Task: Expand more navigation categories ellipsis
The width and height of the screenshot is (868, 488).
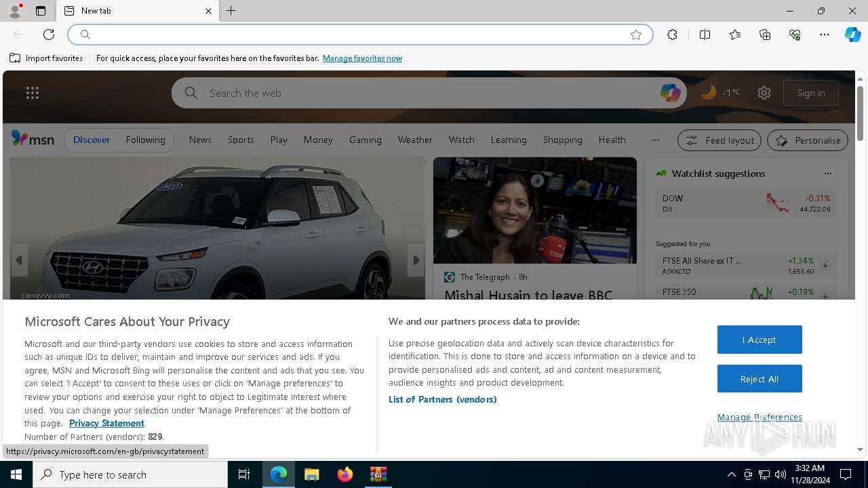Action: (655, 140)
